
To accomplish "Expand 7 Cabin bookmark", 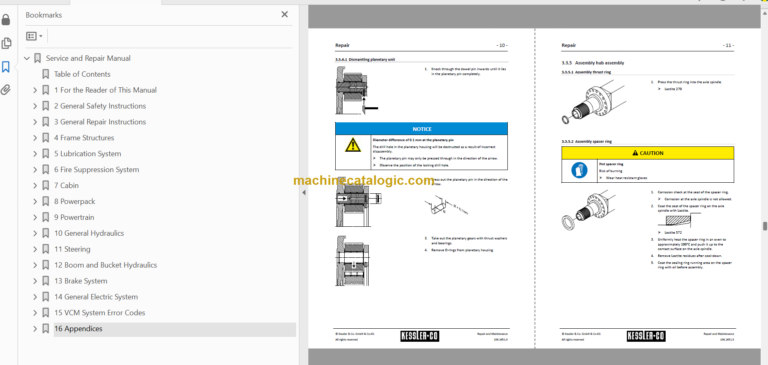I will (x=35, y=186).
